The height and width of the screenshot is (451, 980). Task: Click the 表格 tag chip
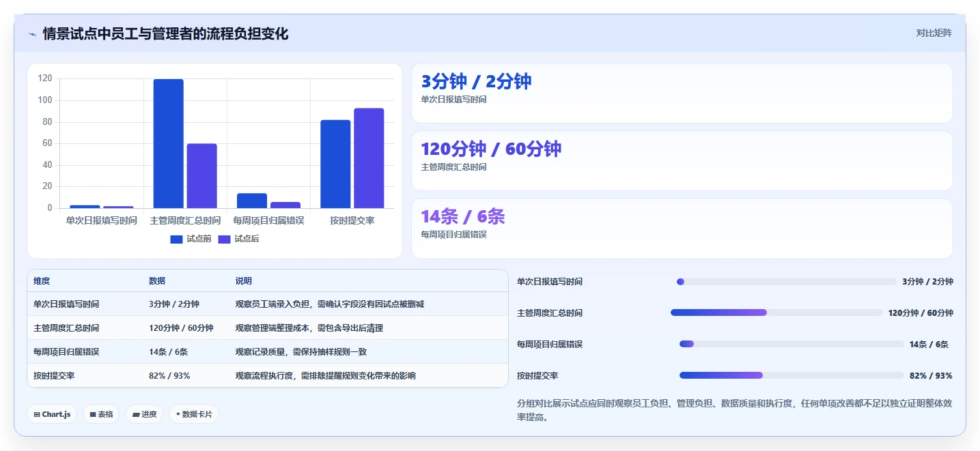coord(101,414)
